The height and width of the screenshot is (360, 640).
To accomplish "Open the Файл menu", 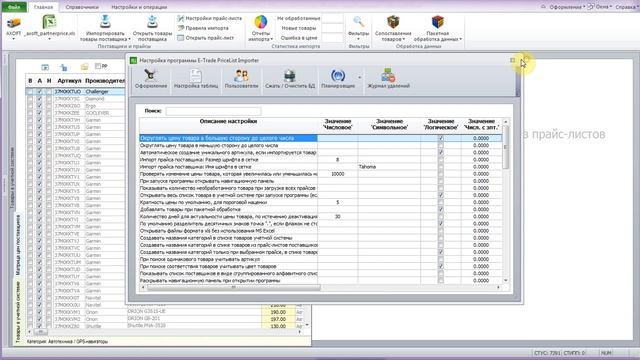I will (14, 7).
